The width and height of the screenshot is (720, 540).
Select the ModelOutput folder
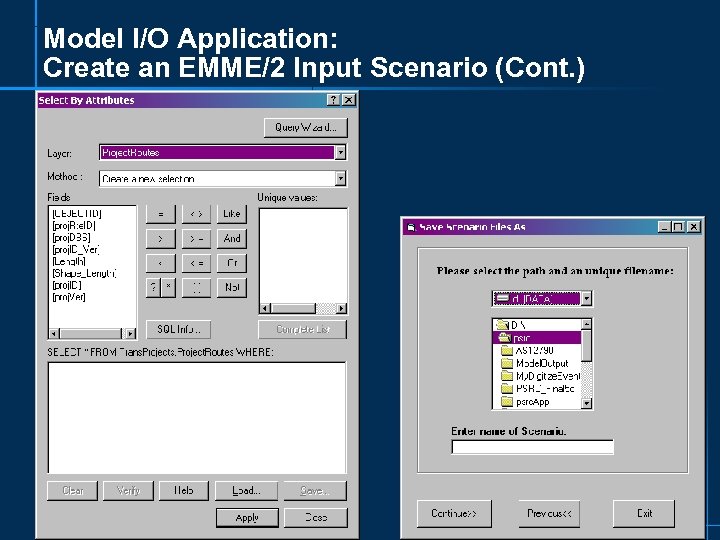[x=535, y=363]
